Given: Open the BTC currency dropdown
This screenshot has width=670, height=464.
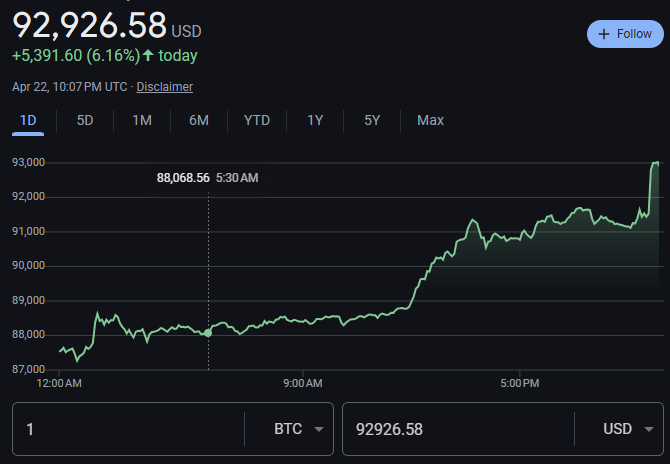Looking at the screenshot, I should pyautogui.click(x=298, y=429).
